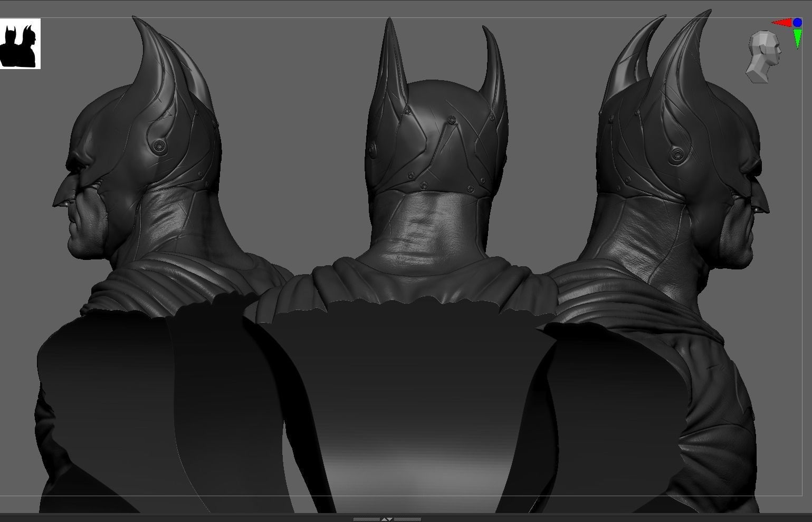812x522 pixels.
Task: Click the red X axis cone
Action: click(x=782, y=23)
